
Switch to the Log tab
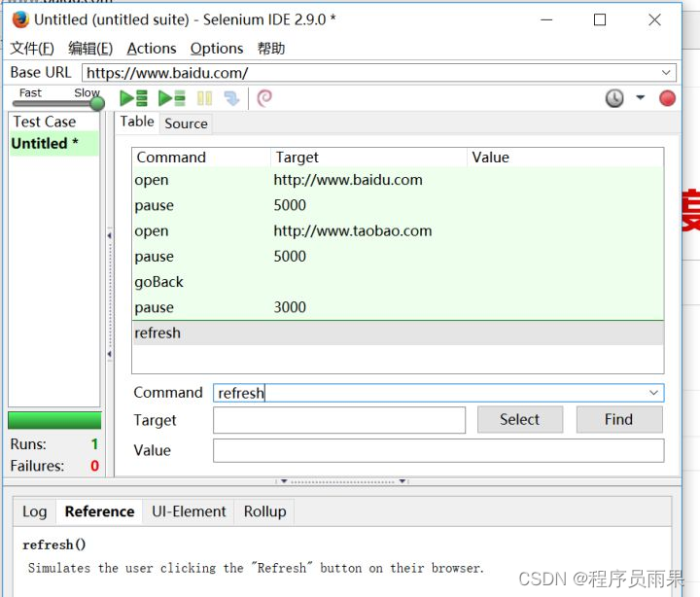click(34, 511)
